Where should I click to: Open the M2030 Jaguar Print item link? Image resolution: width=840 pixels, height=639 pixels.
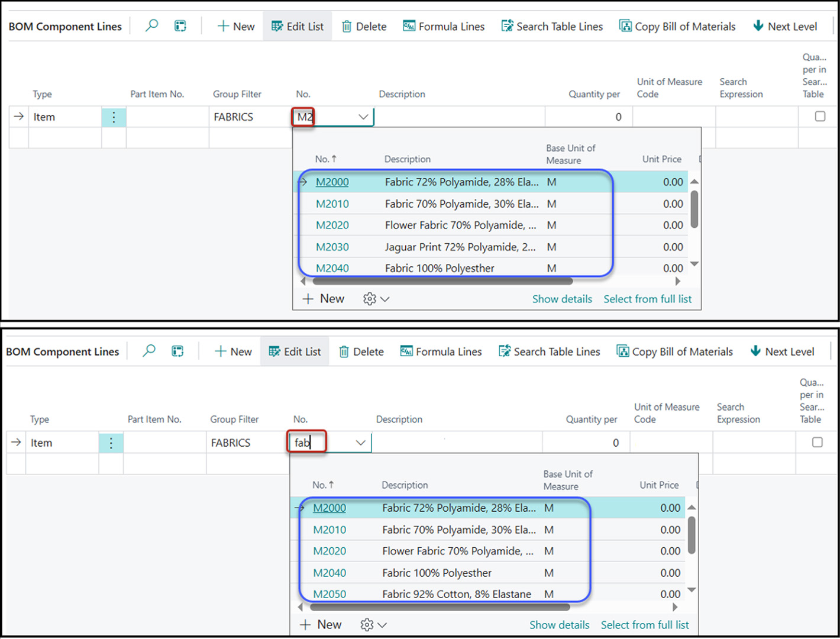(332, 247)
